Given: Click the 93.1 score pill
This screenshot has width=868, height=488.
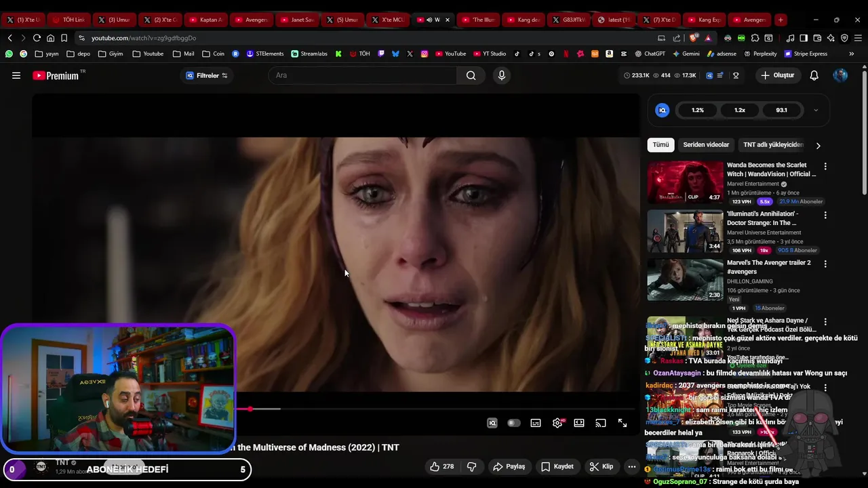Looking at the screenshot, I should click(x=782, y=110).
